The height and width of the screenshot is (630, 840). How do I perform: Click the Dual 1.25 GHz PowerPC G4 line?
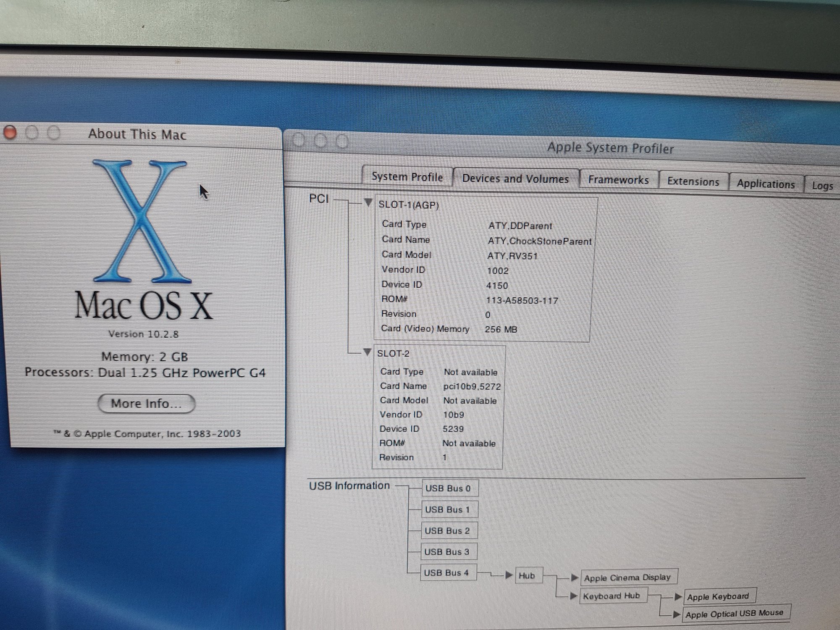tap(181, 373)
